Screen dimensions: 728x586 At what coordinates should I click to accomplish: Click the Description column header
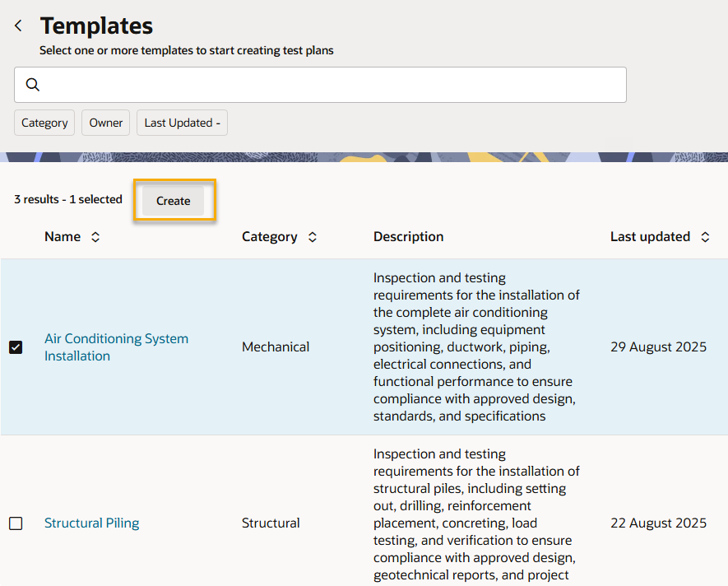(408, 237)
